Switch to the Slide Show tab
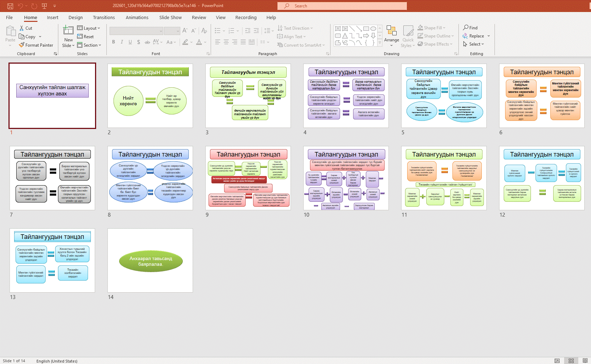Viewport: 591px width, 364px height. [170, 18]
